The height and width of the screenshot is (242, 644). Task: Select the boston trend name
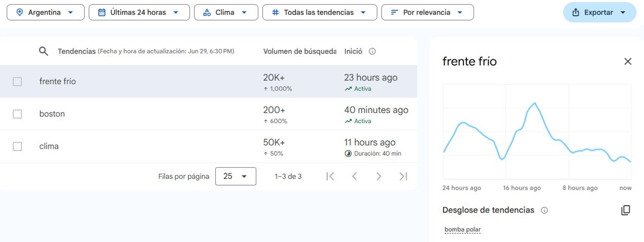click(52, 114)
